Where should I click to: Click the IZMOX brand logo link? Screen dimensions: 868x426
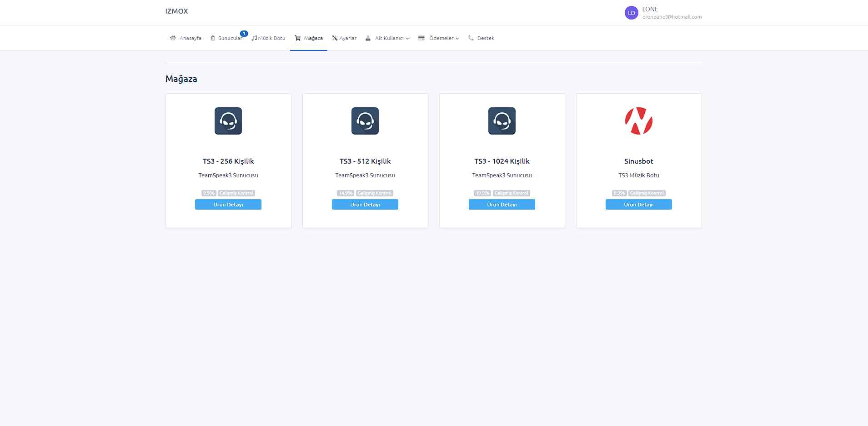pyautogui.click(x=177, y=11)
